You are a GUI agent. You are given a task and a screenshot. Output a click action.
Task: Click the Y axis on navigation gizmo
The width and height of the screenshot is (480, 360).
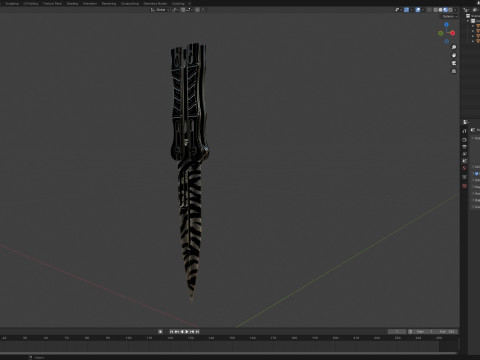coord(441,33)
